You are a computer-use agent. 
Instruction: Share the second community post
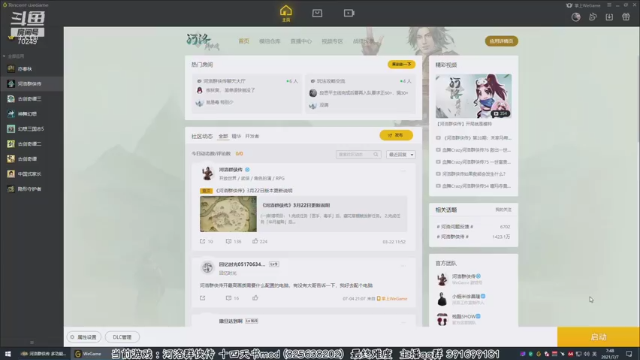point(202,298)
